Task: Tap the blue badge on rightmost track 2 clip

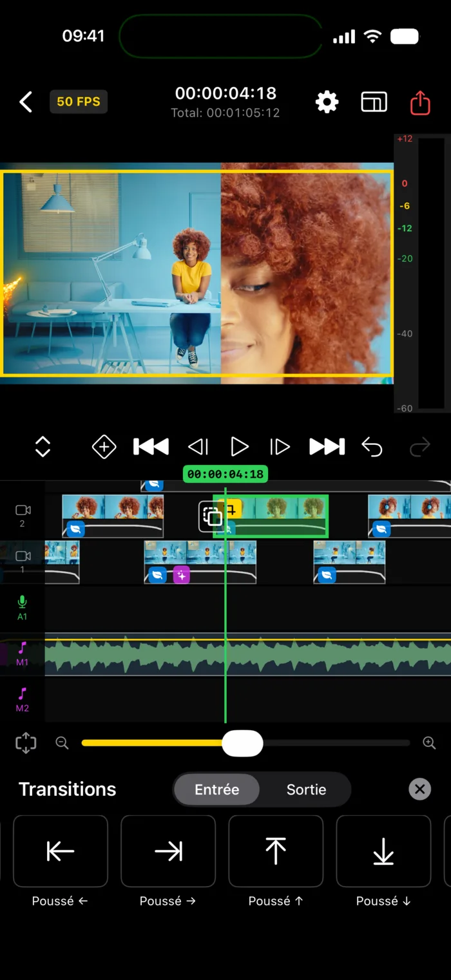Action: pos(381,529)
